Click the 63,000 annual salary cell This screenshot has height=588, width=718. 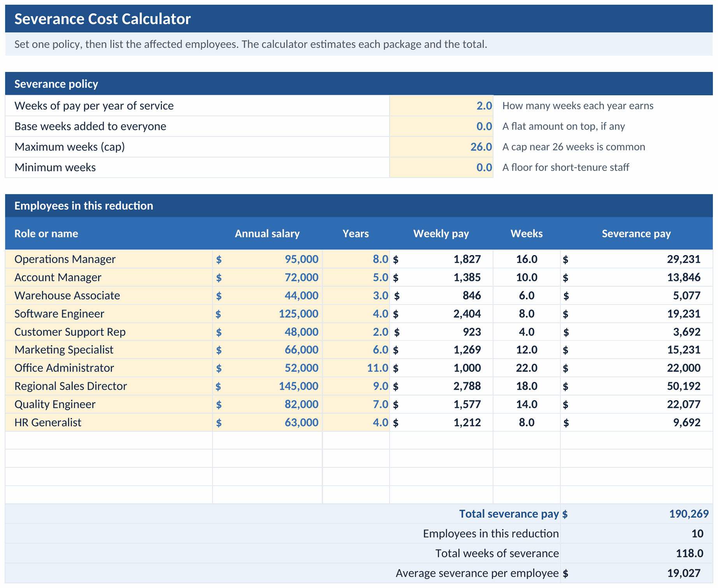267,422
